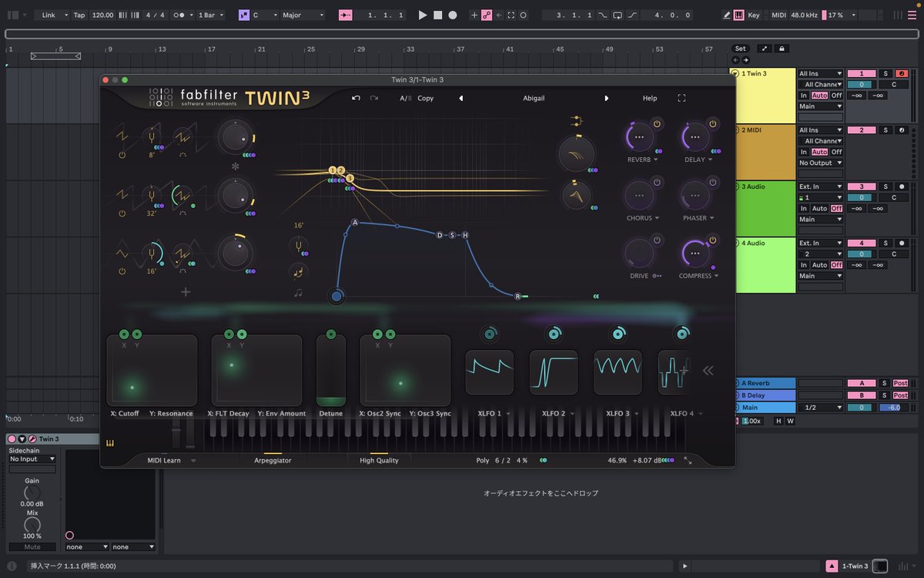
Task: Click Copy in the Twin 3 header
Action: pos(425,98)
